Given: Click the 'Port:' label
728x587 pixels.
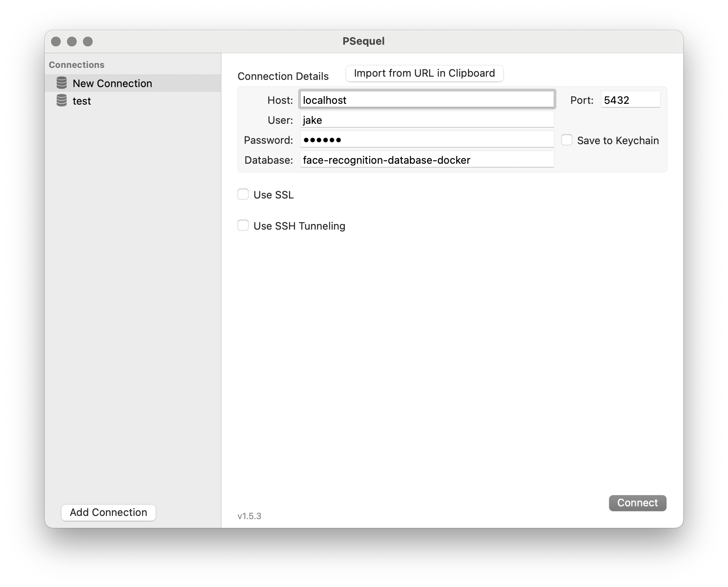Looking at the screenshot, I should 582,100.
